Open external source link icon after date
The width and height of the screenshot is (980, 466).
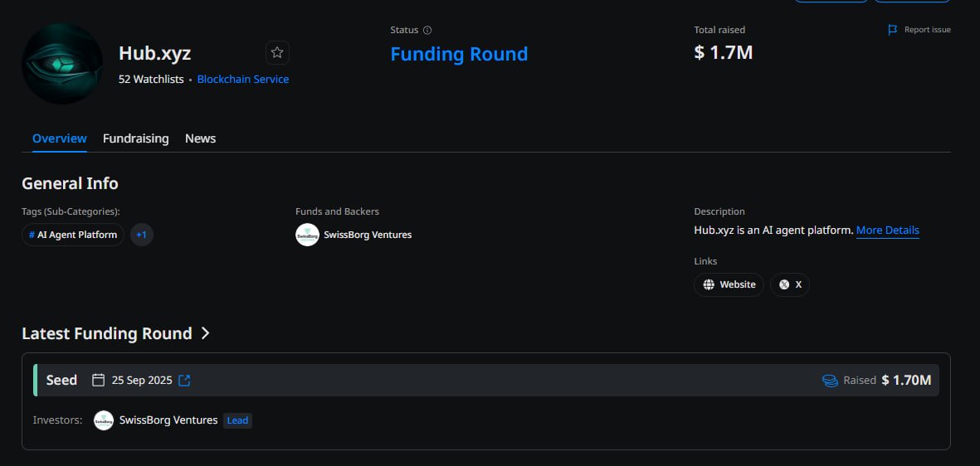point(184,380)
